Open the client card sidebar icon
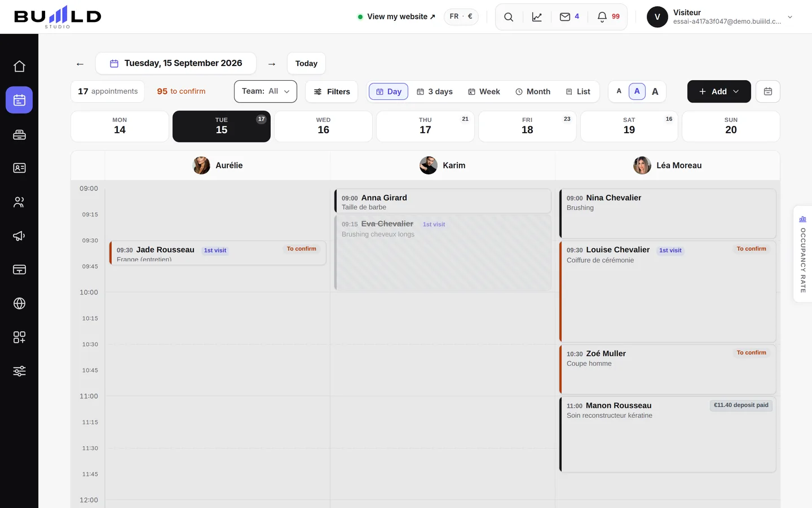Image resolution: width=812 pixels, height=508 pixels. (x=19, y=168)
